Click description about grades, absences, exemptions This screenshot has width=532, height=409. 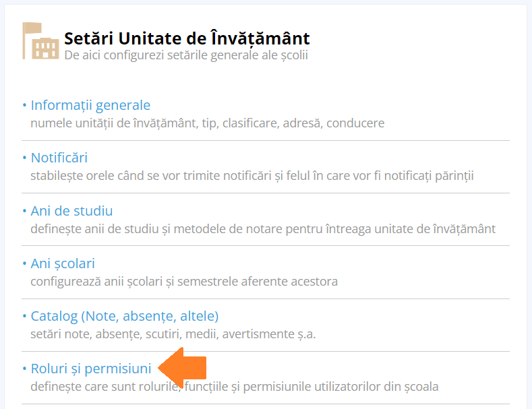[x=173, y=334]
